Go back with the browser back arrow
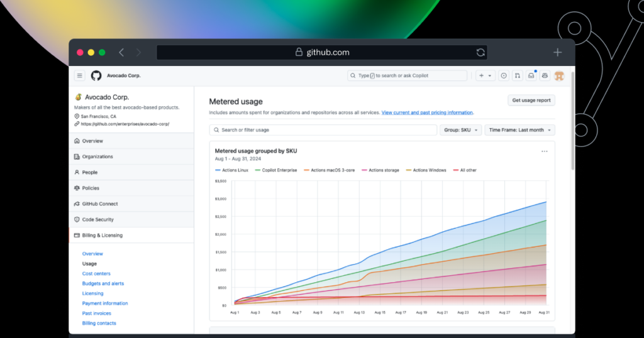 click(x=121, y=53)
